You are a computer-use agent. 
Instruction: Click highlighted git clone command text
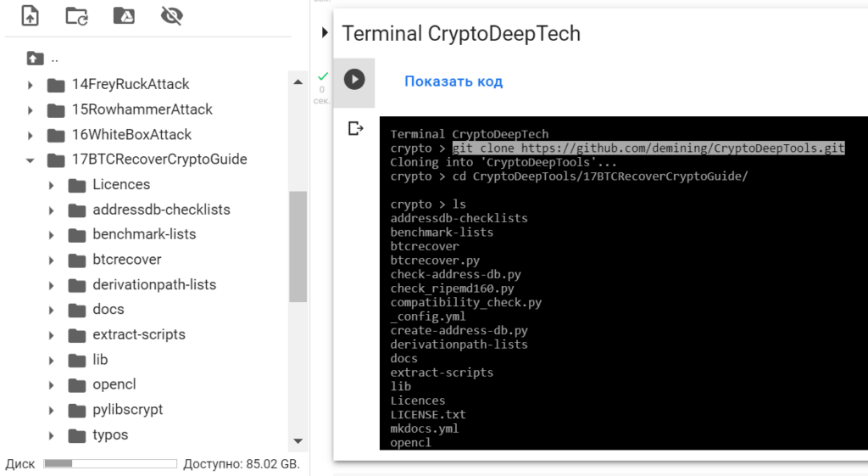(x=648, y=148)
